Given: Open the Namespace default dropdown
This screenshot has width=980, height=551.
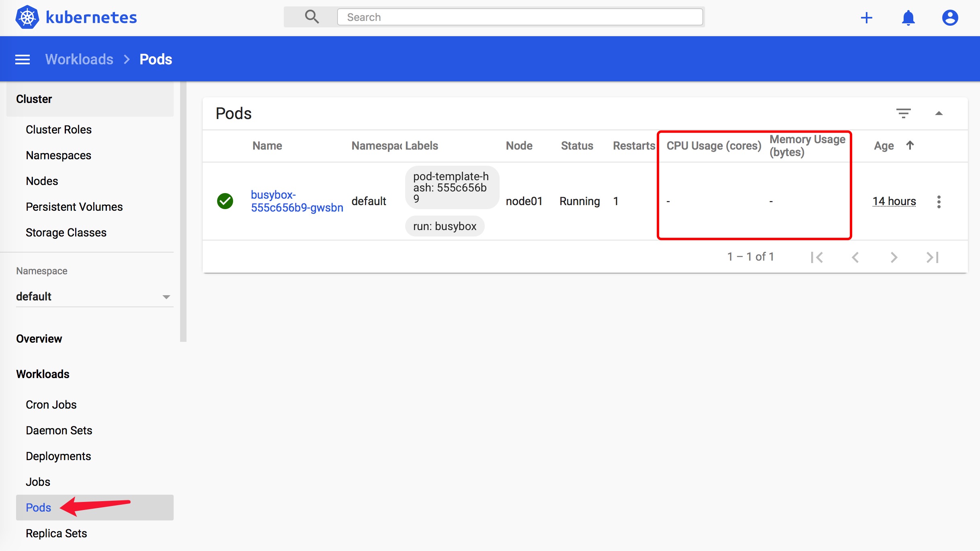Looking at the screenshot, I should pos(94,296).
